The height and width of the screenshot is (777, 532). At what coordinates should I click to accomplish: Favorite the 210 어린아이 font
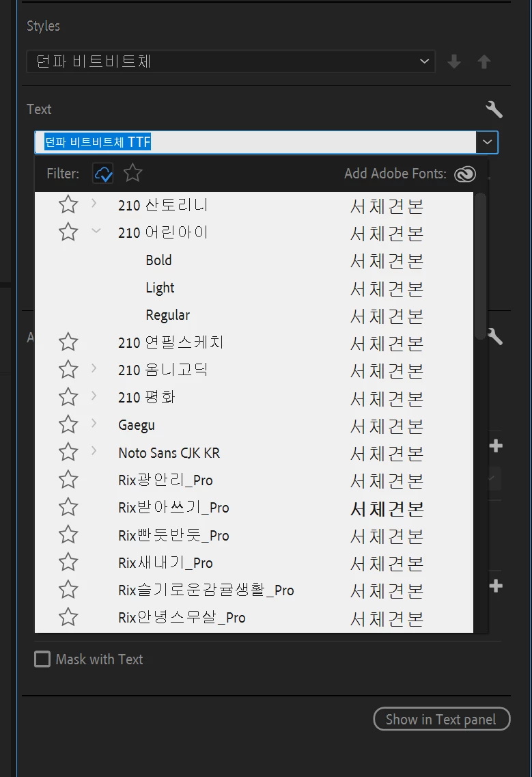click(x=68, y=232)
